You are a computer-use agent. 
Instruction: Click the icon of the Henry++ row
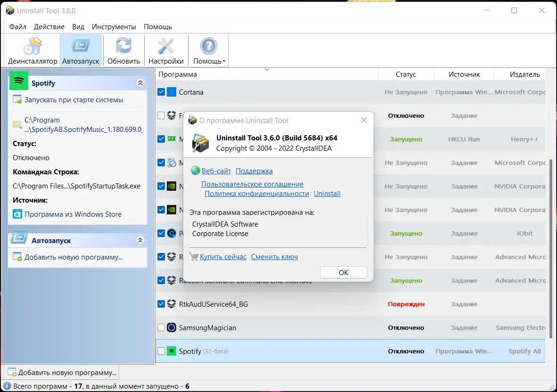tap(172, 139)
